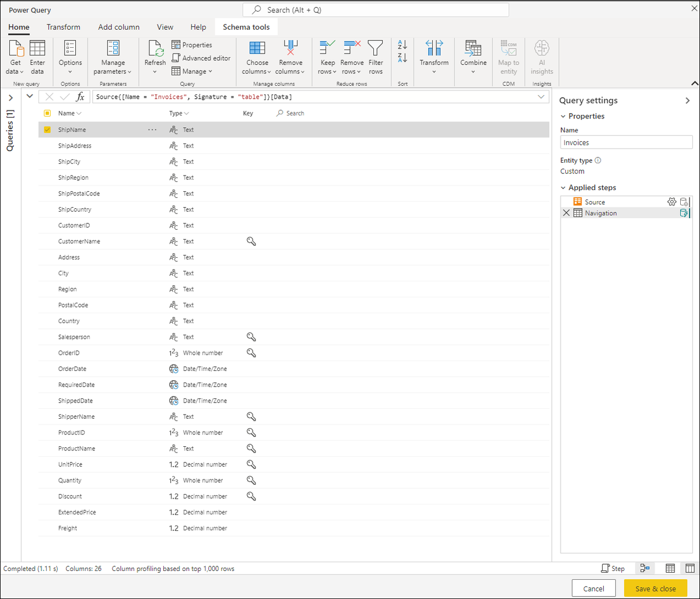Open the Manage dropdown
Image resolution: width=700 pixels, height=599 pixels.
pos(192,71)
